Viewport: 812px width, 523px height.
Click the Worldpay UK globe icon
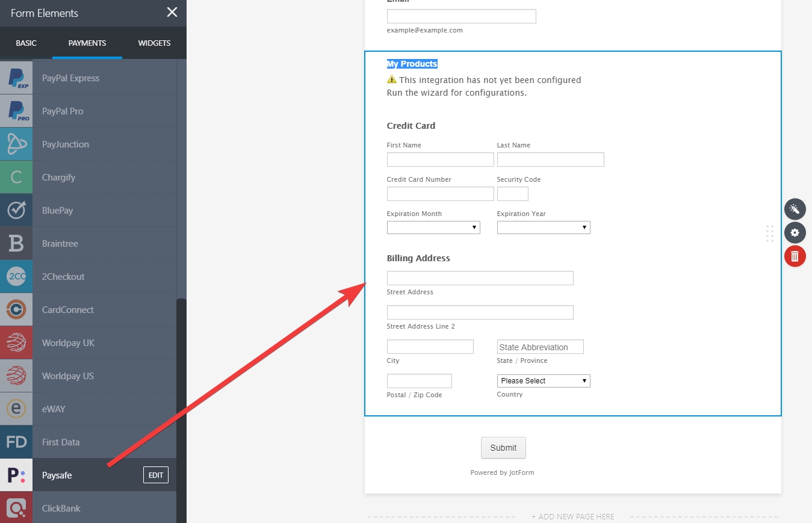[x=16, y=343]
